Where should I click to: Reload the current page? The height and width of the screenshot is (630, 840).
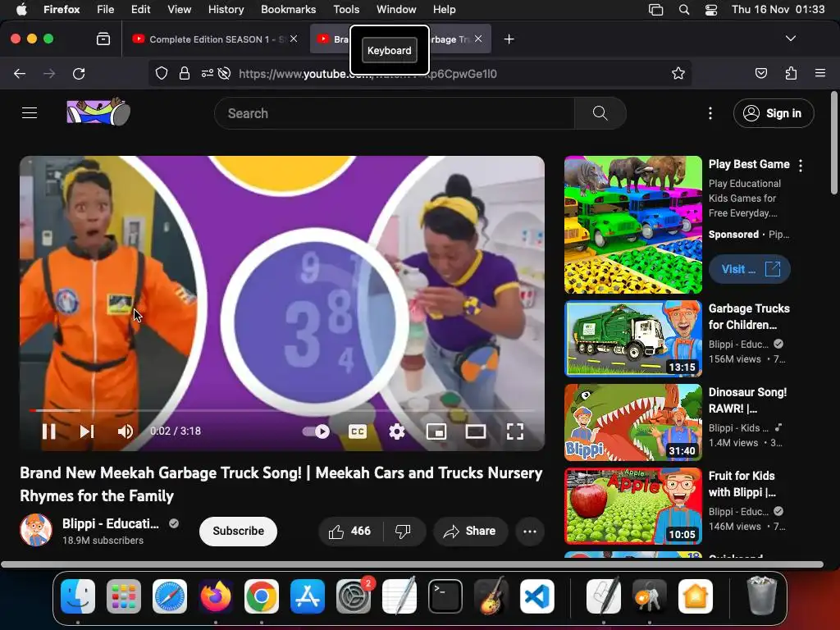tap(79, 73)
